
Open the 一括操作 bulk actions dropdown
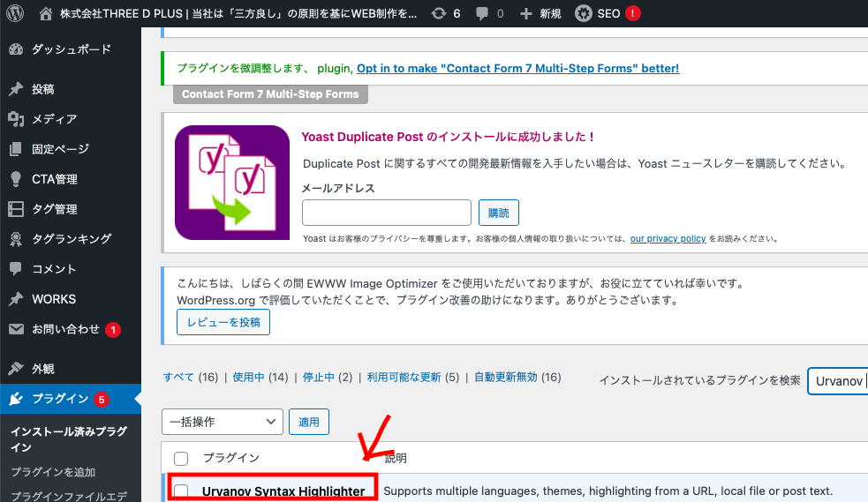223,422
